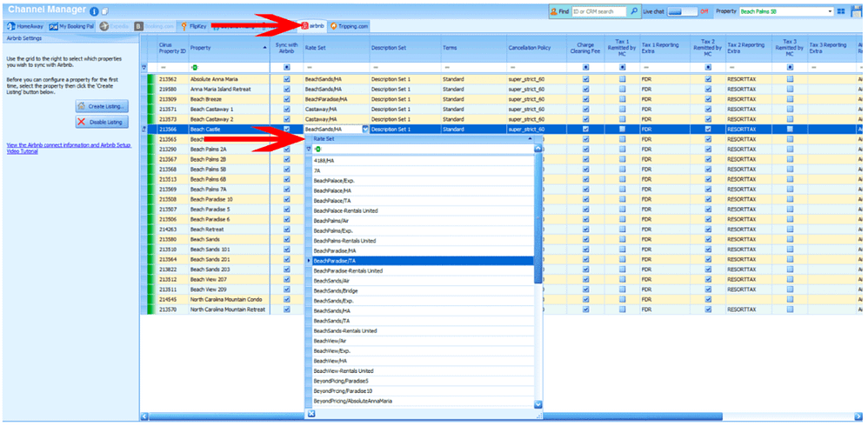Toggle Charge Cleaning Fee for Beach Castaway 1
The image size is (868, 426).
coord(586,109)
